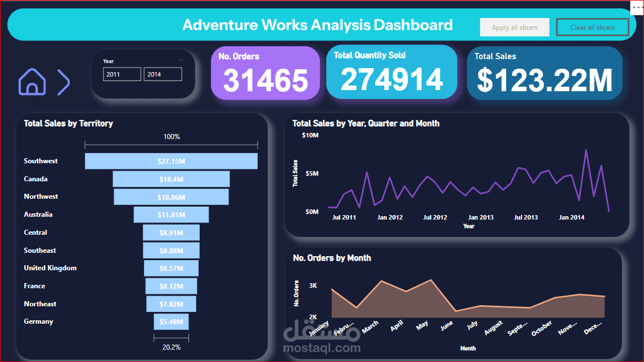Click the 20.2% funnel label

172,347
